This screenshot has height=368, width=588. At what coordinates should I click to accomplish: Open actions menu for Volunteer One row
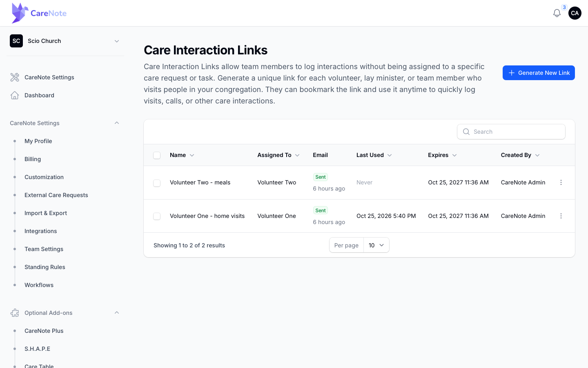click(x=561, y=216)
